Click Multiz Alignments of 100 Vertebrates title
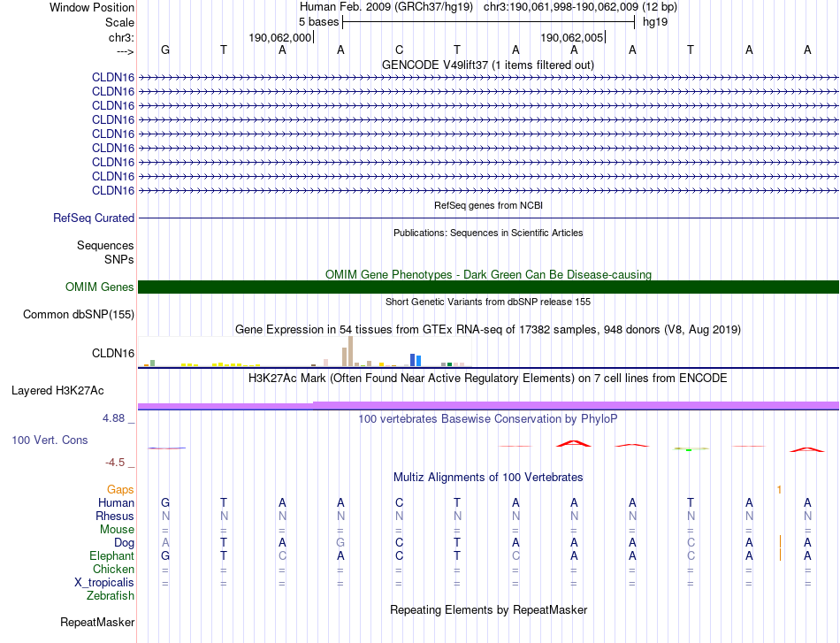 pos(488,478)
